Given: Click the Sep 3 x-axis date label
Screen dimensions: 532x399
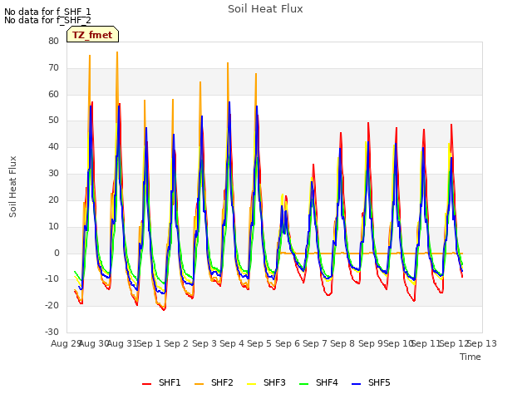Looking at the screenshot, I should click(204, 343).
